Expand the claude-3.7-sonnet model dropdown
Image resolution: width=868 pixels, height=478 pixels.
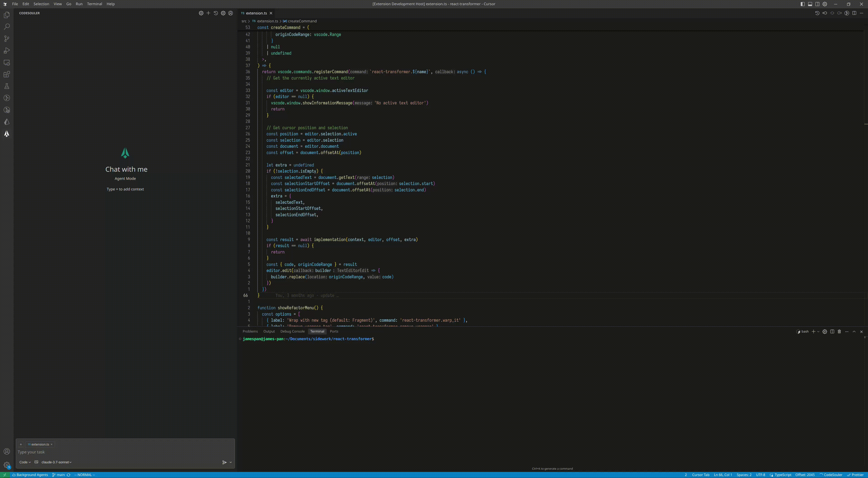tap(56, 462)
